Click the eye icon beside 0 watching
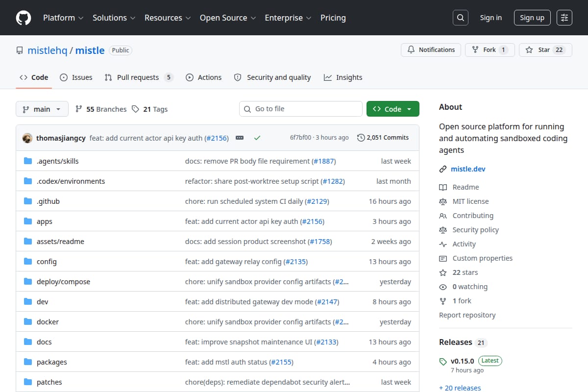Viewport: 588px width, 392px height. point(443,287)
